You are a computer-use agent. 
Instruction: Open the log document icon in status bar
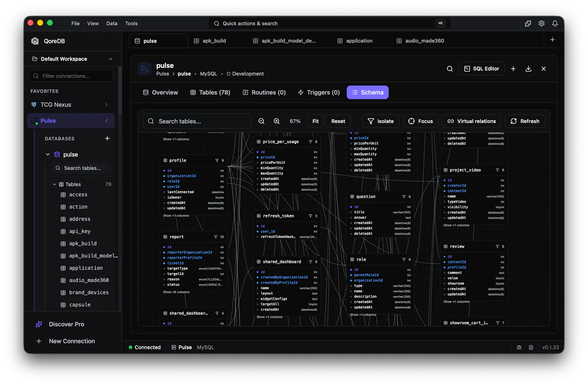click(x=531, y=348)
